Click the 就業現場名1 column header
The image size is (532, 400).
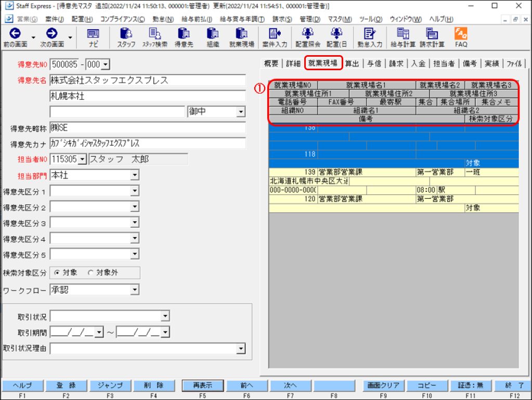(367, 85)
